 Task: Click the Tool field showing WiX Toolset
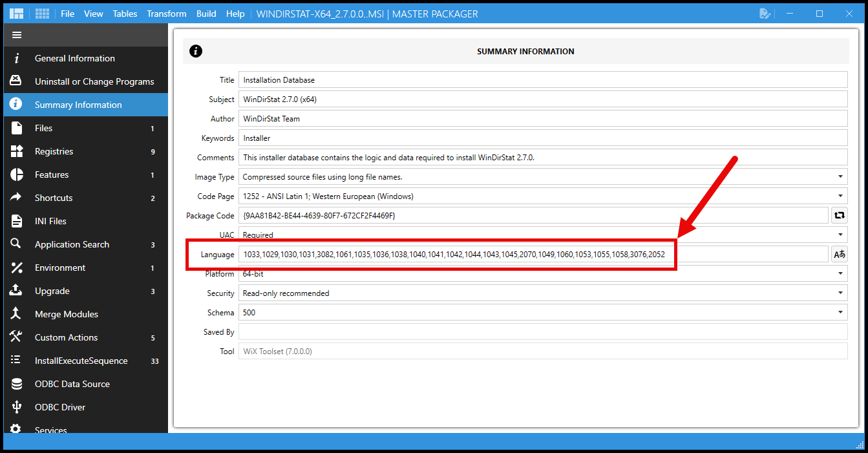[543, 351]
